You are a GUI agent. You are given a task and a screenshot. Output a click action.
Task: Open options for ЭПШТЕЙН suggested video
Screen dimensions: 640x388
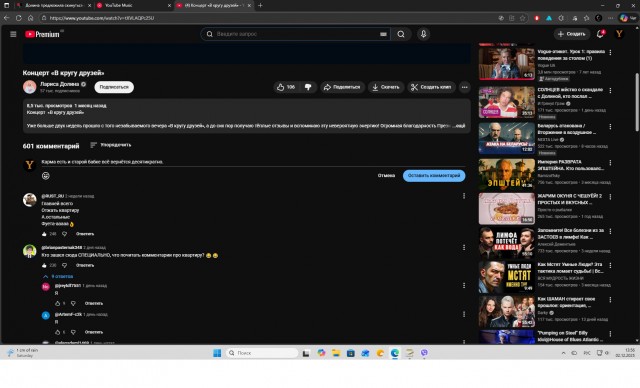[610, 163]
